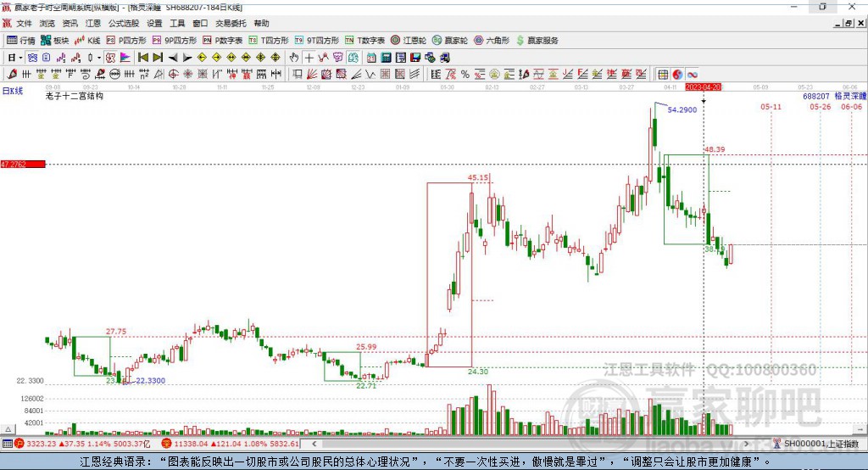This screenshot has width=868, height=470.
Task: Switch to the K线 chart view
Action: tap(87, 41)
